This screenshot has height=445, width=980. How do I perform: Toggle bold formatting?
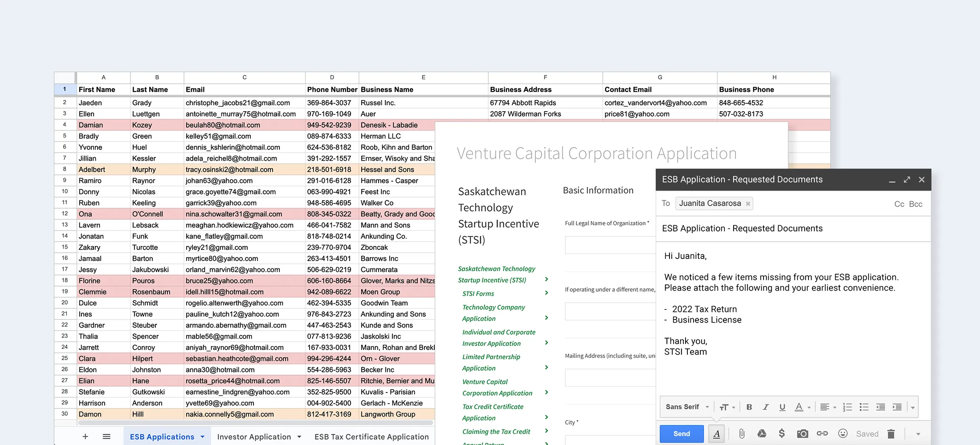click(x=749, y=407)
